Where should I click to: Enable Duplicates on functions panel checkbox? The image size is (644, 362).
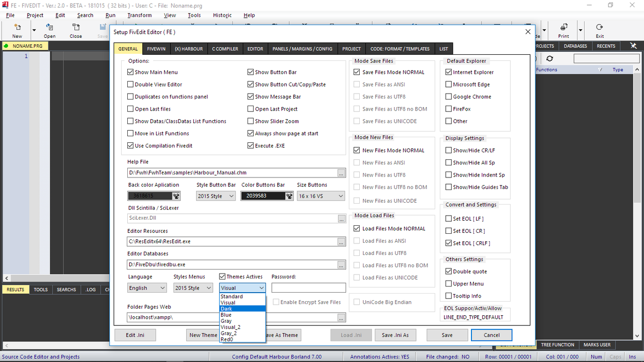tap(130, 97)
